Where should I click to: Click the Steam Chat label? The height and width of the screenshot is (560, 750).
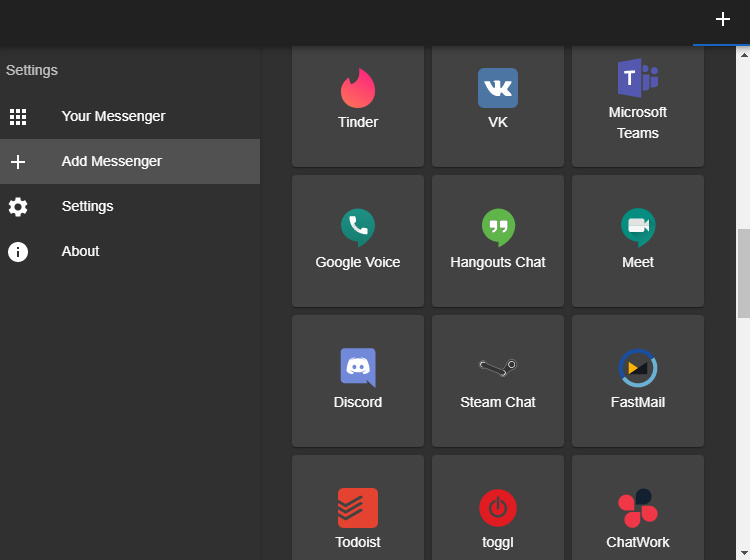coord(498,402)
